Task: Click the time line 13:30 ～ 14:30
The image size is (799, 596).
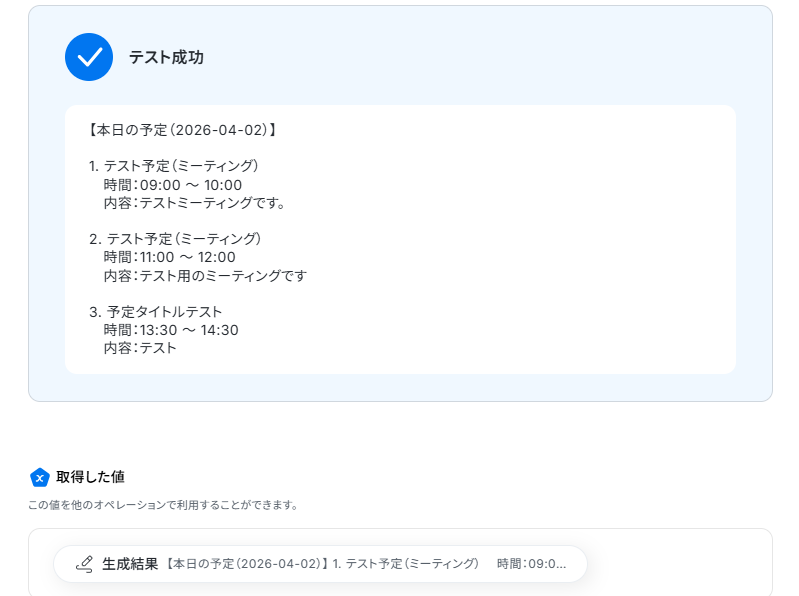Action: 171,330
